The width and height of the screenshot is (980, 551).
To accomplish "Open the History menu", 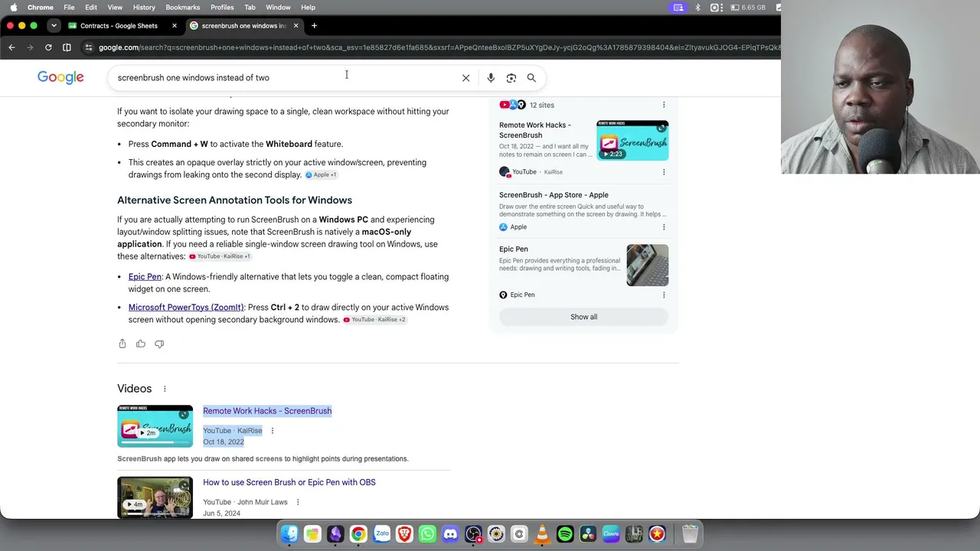I will 144,7.
